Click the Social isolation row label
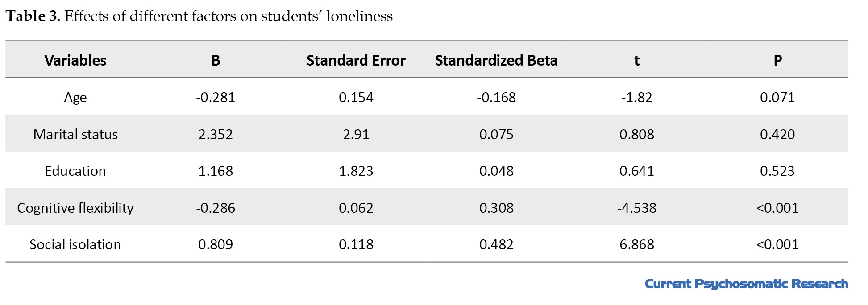The width and height of the screenshot is (868, 305). pyautogui.click(x=75, y=244)
